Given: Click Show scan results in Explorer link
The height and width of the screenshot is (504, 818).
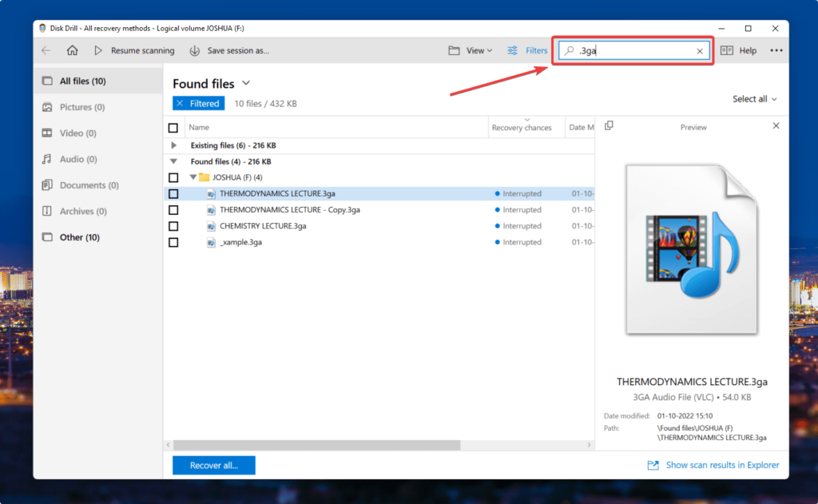Looking at the screenshot, I should click(722, 465).
